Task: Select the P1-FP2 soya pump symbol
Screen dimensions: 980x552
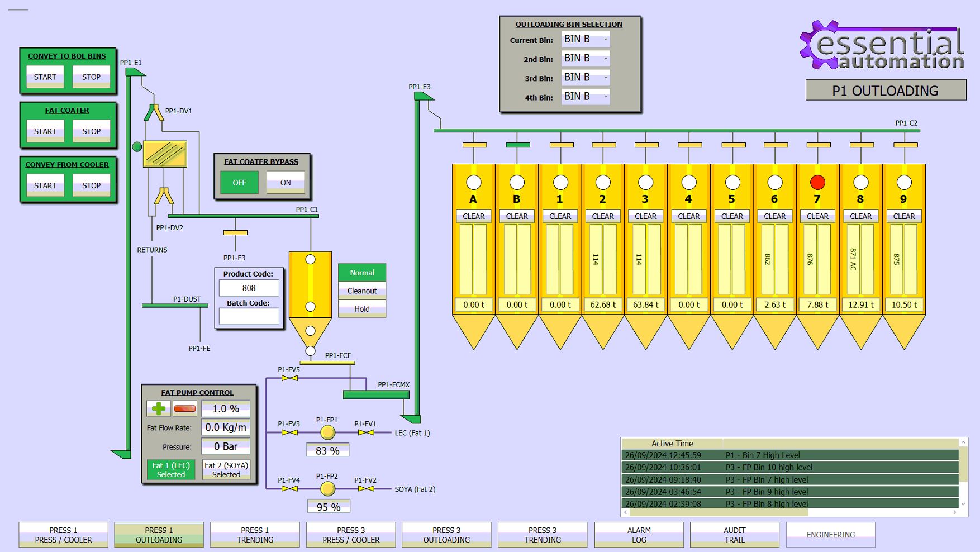Action: point(327,488)
